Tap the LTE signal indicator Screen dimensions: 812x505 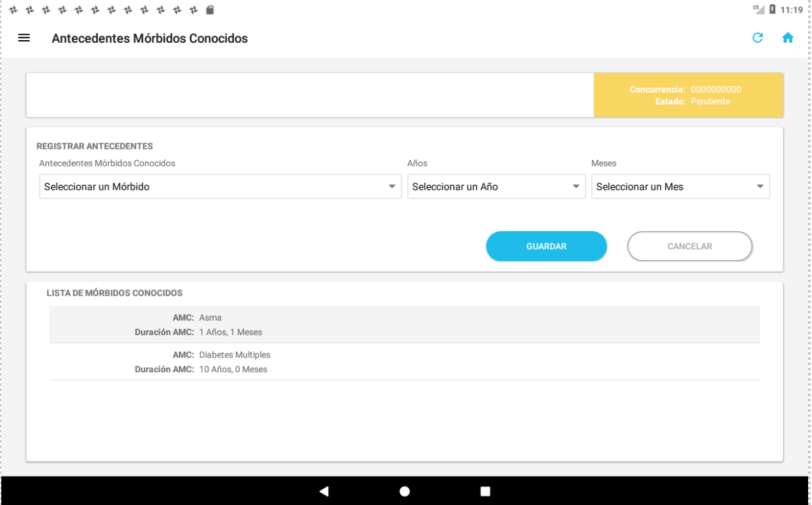[x=758, y=10]
